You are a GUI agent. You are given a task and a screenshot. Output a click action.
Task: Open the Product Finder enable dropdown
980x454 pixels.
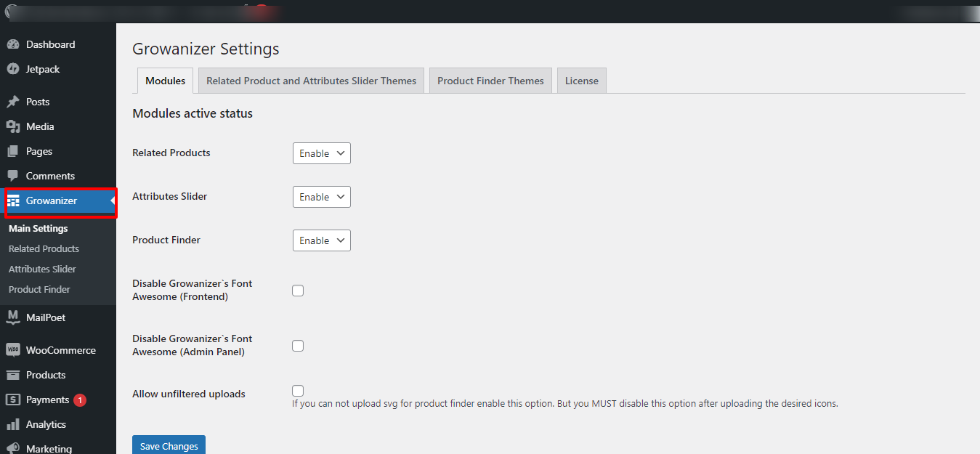(321, 240)
